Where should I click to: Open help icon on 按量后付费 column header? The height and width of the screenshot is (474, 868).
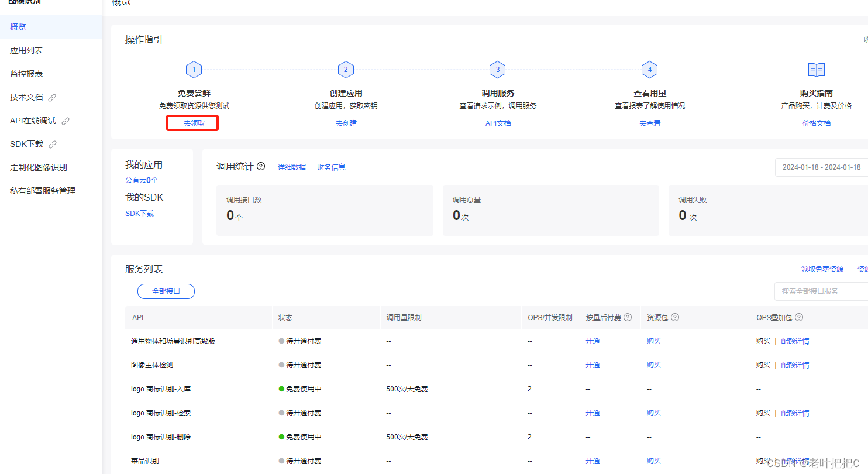point(628,317)
